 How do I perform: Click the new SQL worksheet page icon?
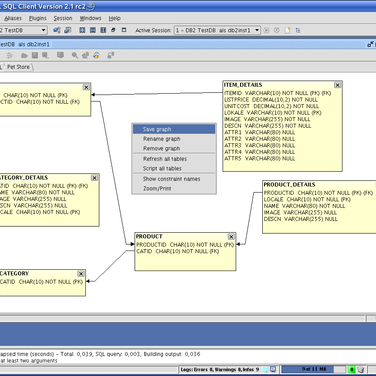click(x=287, y=30)
